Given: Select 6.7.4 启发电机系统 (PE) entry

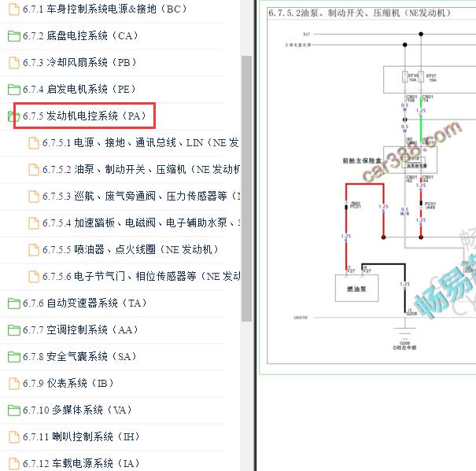Looking at the screenshot, I should coord(79,89).
